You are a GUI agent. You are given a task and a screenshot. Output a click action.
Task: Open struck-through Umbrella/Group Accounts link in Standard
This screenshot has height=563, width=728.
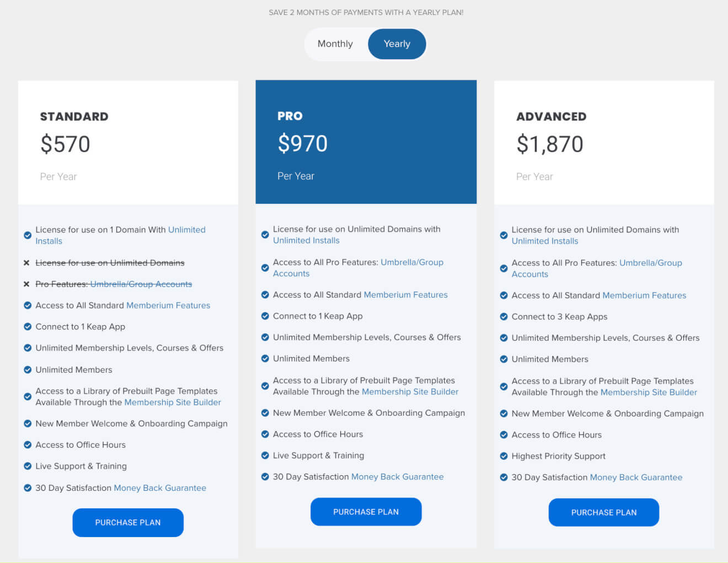click(141, 284)
